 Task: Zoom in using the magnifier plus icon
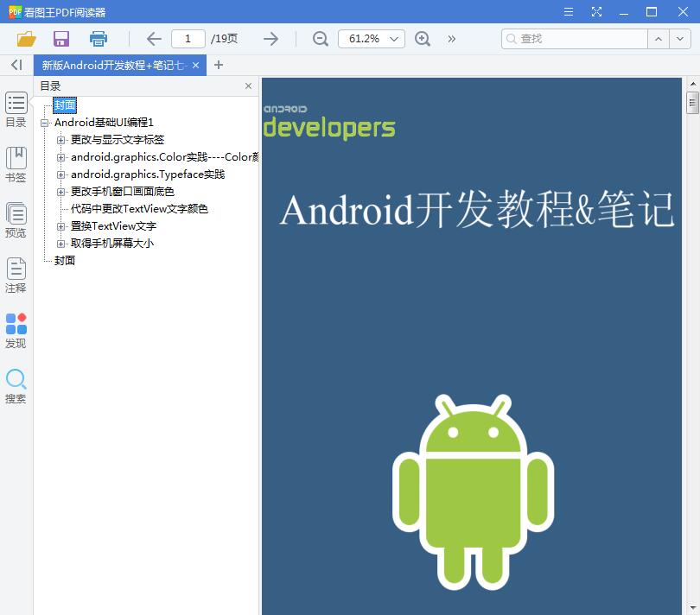tap(423, 39)
